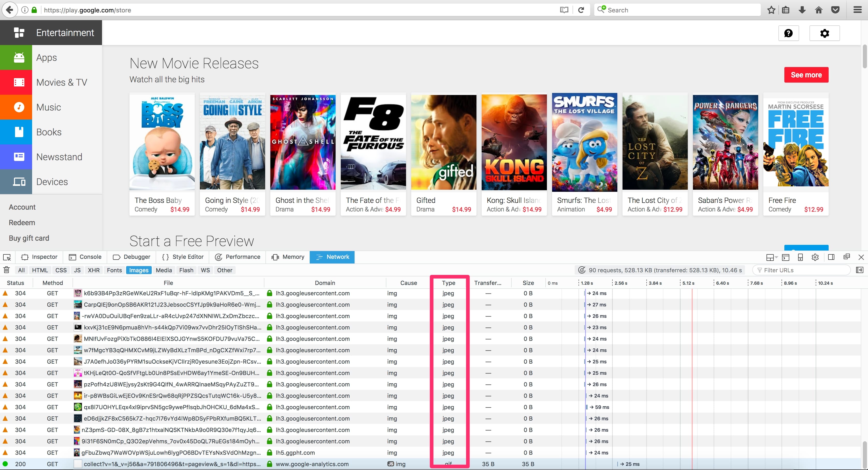Select the lh5.ggpht.com request row
868x470 pixels.
tap(431, 453)
